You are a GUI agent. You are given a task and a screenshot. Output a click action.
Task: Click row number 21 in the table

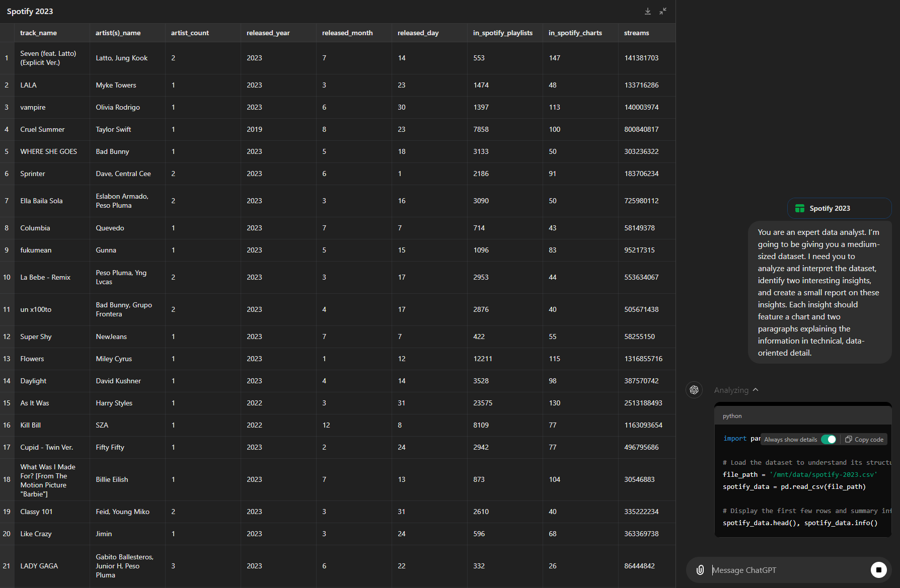pyautogui.click(x=7, y=566)
